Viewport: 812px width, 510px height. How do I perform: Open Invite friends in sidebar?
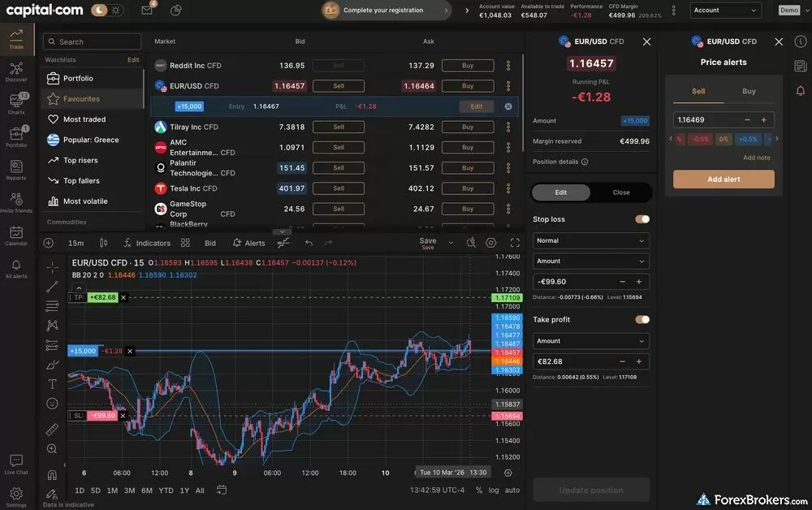coord(16,202)
